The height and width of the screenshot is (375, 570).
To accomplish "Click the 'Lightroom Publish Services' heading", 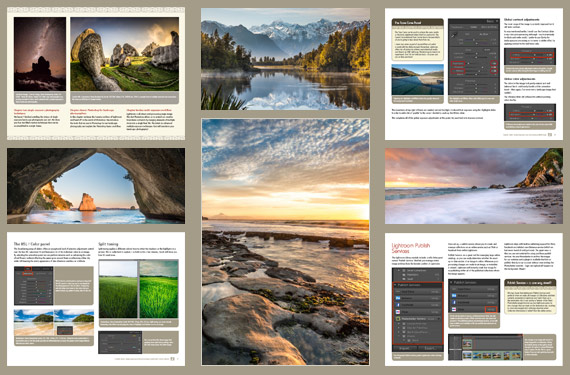I will (411, 248).
